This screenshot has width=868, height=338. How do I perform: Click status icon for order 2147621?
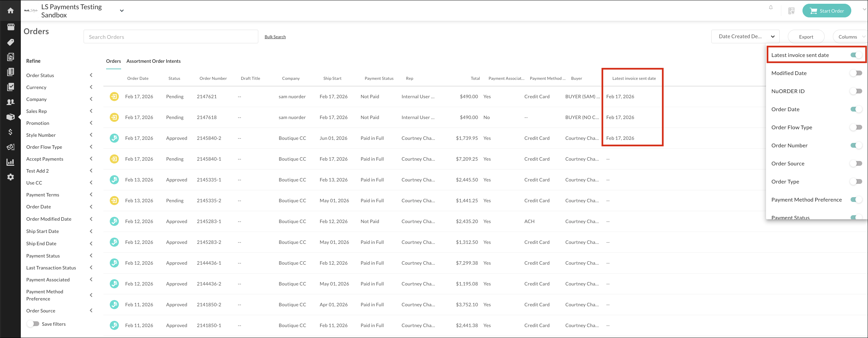[114, 97]
